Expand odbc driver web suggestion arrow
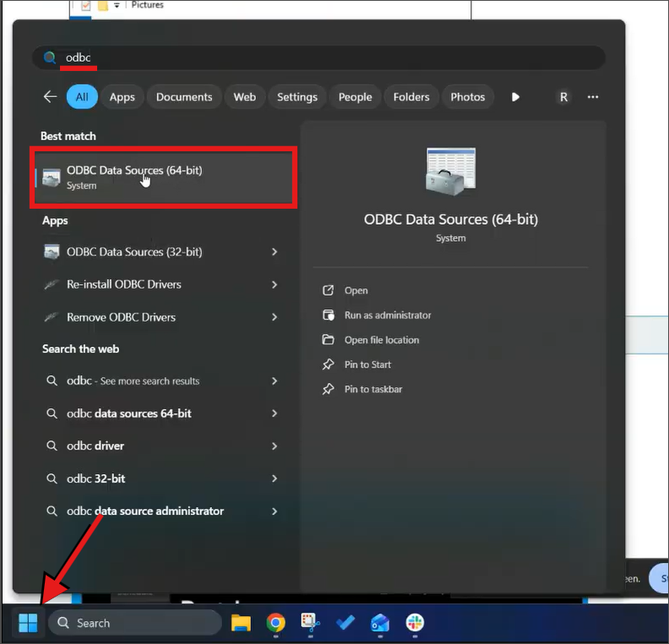 click(275, 446)
